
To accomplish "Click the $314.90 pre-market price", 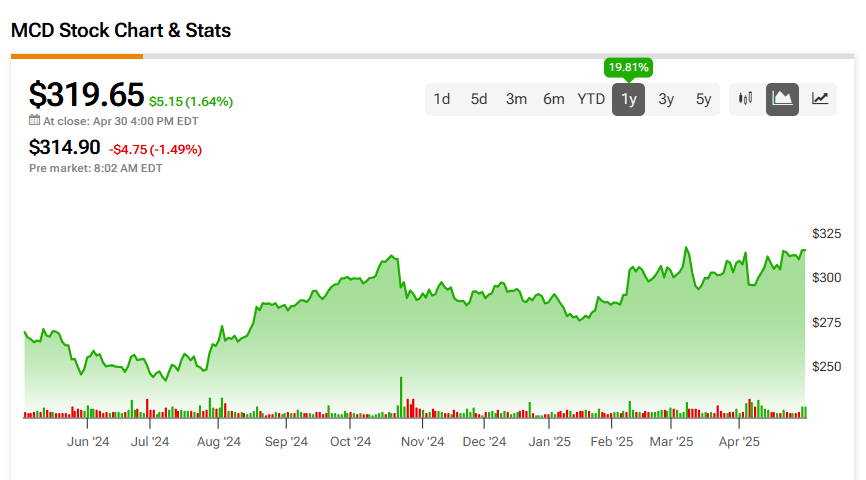I will [x=65, y=147].
